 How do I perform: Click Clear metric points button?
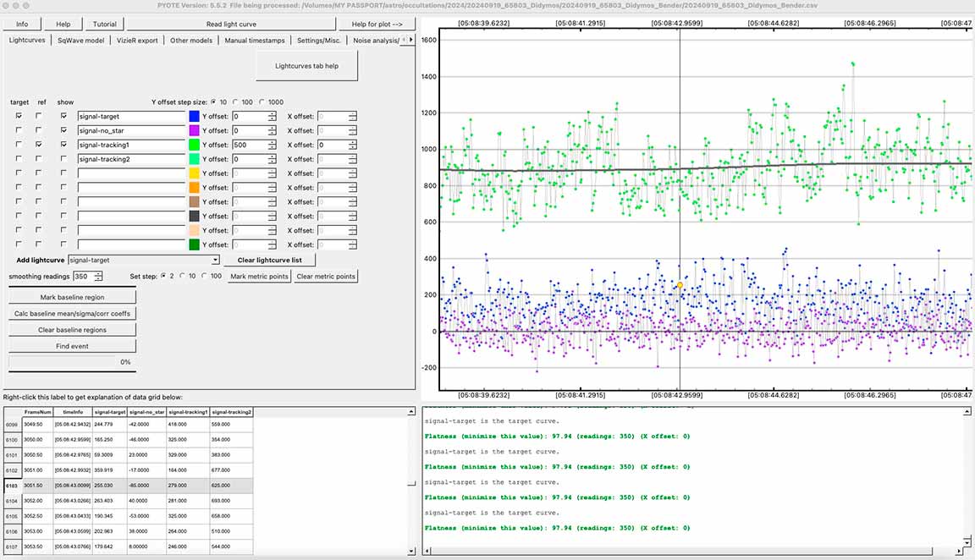[326, 276]
